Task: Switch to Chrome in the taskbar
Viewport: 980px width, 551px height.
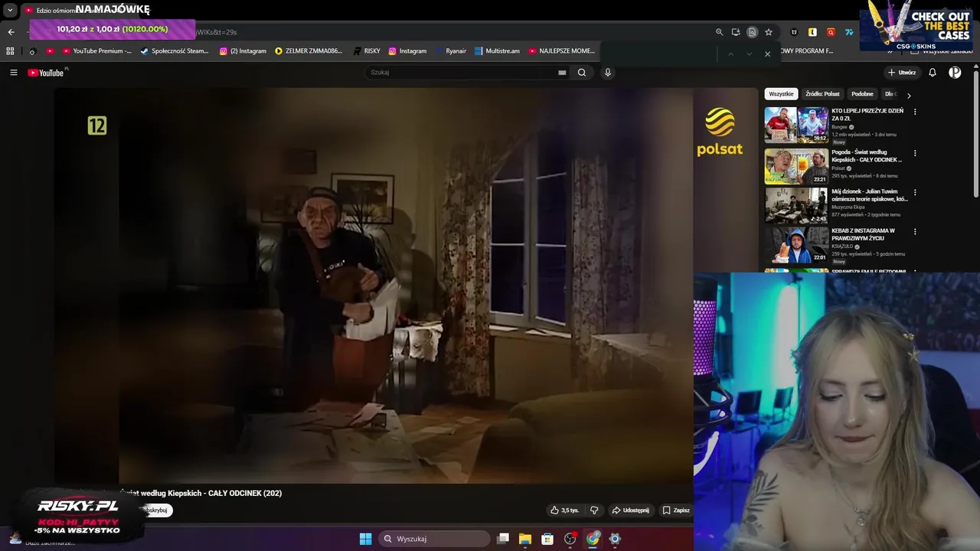Action: 593,539
